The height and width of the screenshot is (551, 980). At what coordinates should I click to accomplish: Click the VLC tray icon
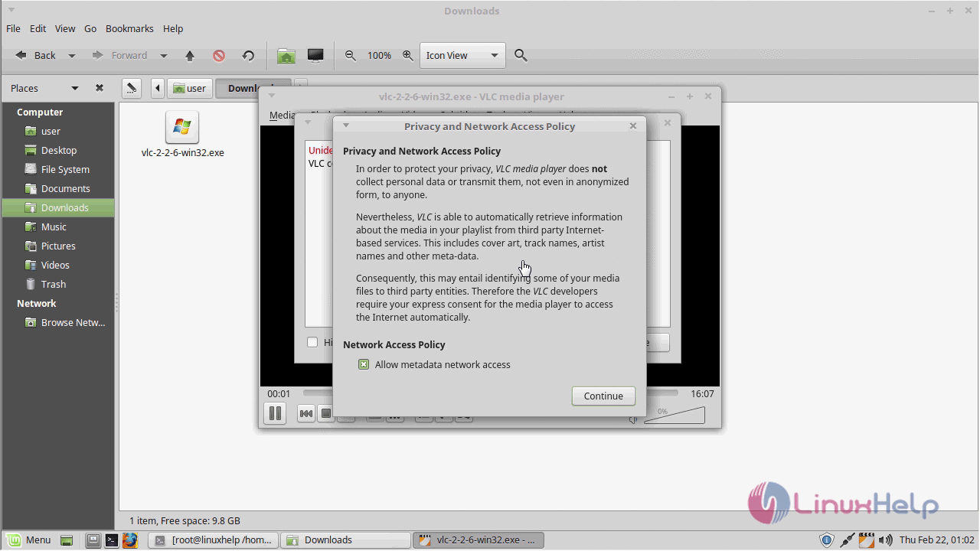867,540
